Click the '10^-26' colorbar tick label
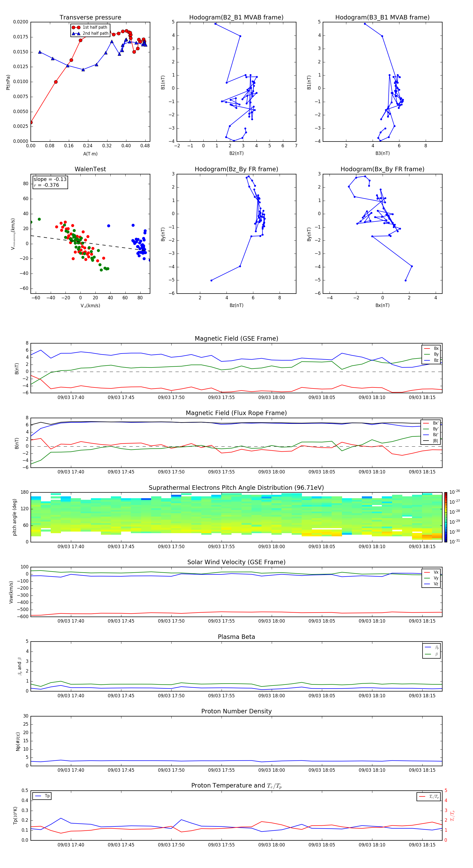473x868 pixels. coord(455,492)
